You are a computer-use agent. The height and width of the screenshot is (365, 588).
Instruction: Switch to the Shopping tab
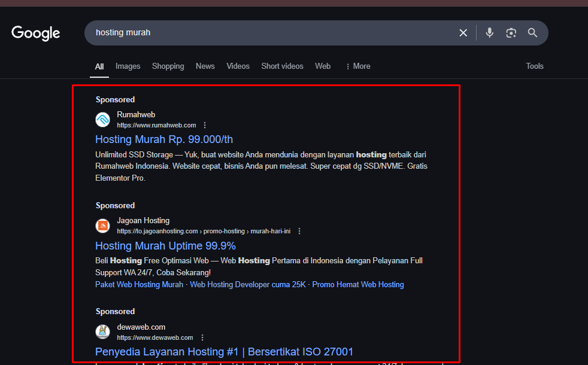tap(168, 66)
